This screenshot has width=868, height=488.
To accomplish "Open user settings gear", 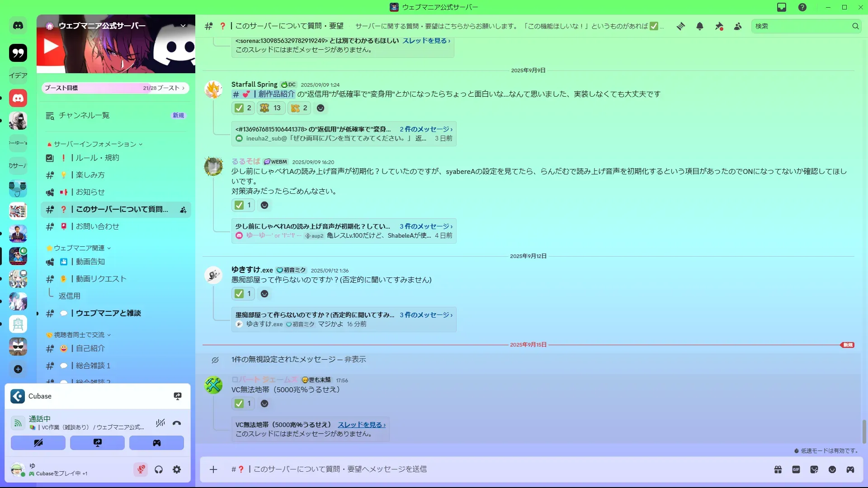I will coord(177,469).
